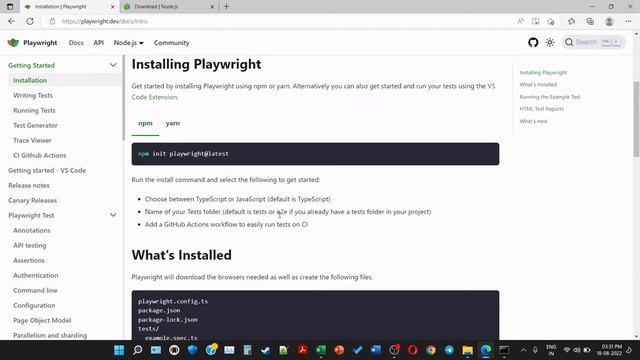Switch to the yarn tab
The image size is (640, 360).
point(173,123)
